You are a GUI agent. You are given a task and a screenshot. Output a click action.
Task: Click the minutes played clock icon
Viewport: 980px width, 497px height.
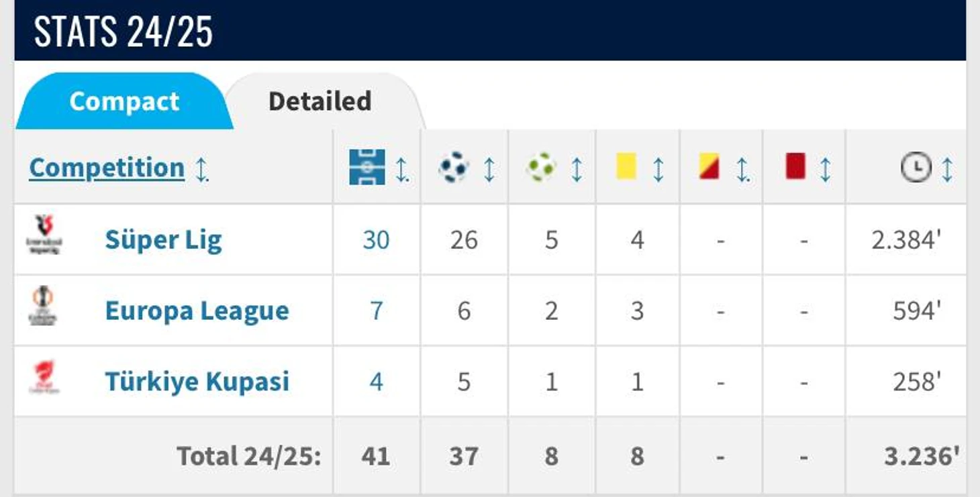916,168
